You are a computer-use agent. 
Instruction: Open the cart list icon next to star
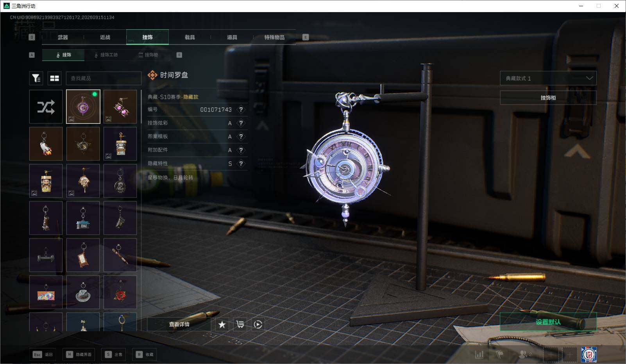coord(240,324)
